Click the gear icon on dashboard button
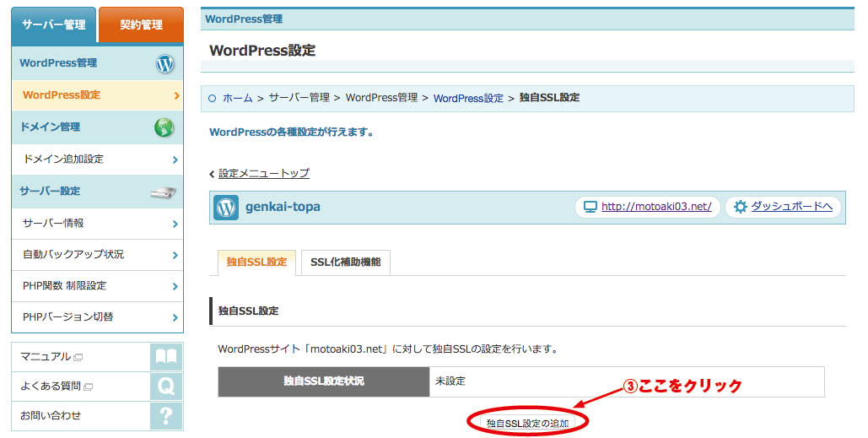The height and width of the screenshot is (438, 868). pos(741,207)
